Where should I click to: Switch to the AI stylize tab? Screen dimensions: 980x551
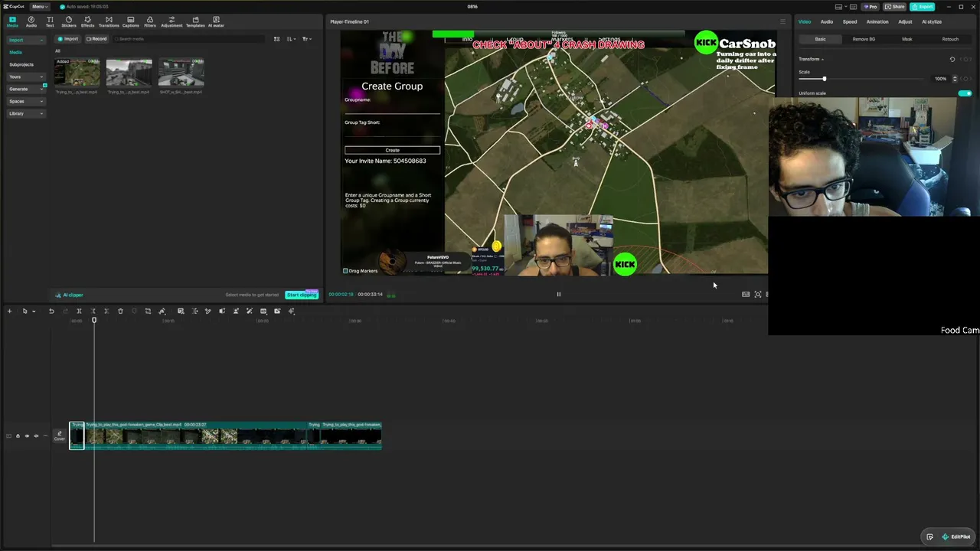[932, 21]
